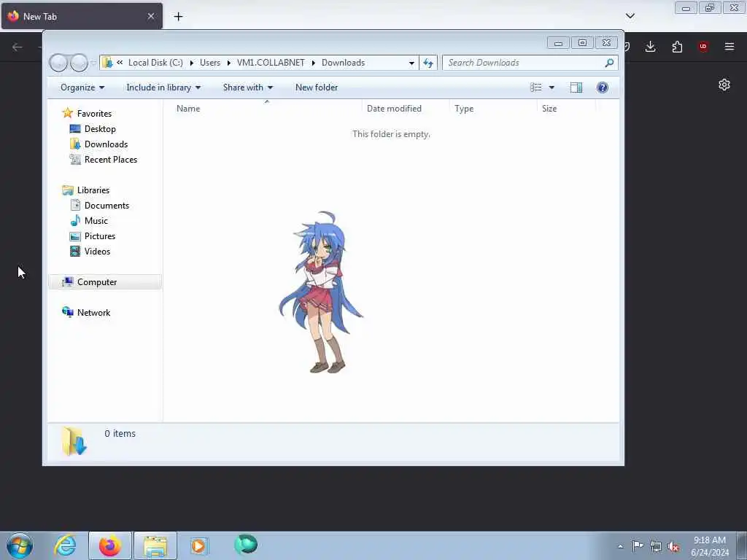Click the uBlock Origin shield icon
The width and height of the screenshot is (747, 560).
(703, 46)
